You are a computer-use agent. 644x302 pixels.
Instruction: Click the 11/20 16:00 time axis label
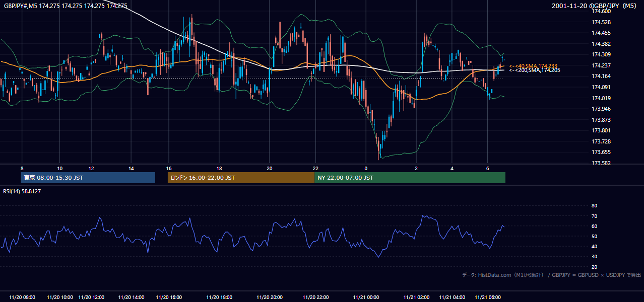point(169,297)
